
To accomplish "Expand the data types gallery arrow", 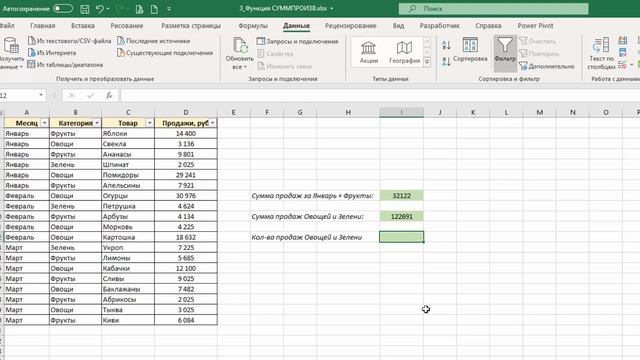I will click(x=427, y=62).
